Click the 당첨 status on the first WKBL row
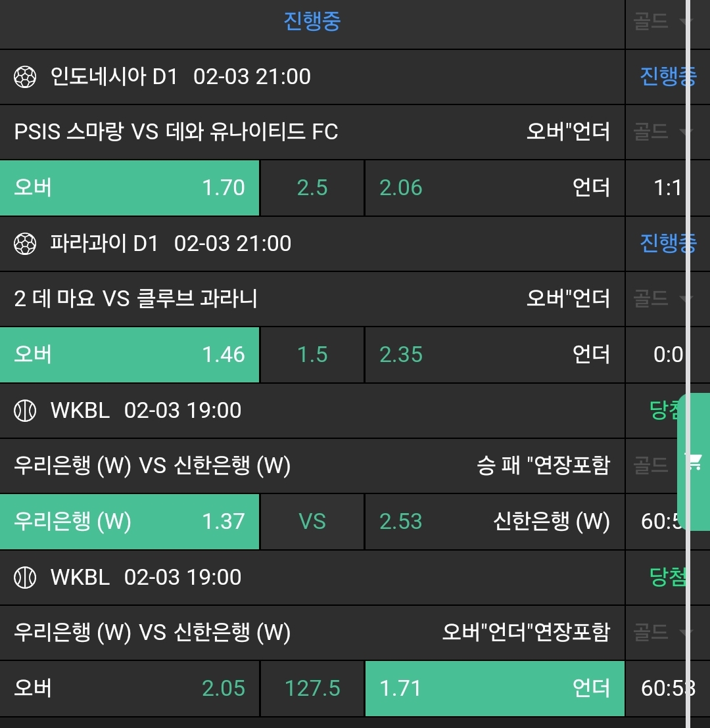710x728 pixels. pyautogui.click(x=665, y=411)
